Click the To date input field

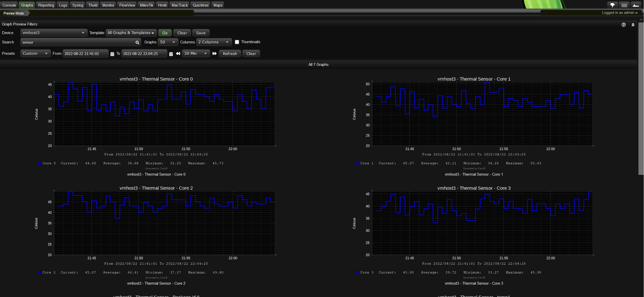click(x=144, y=53)
